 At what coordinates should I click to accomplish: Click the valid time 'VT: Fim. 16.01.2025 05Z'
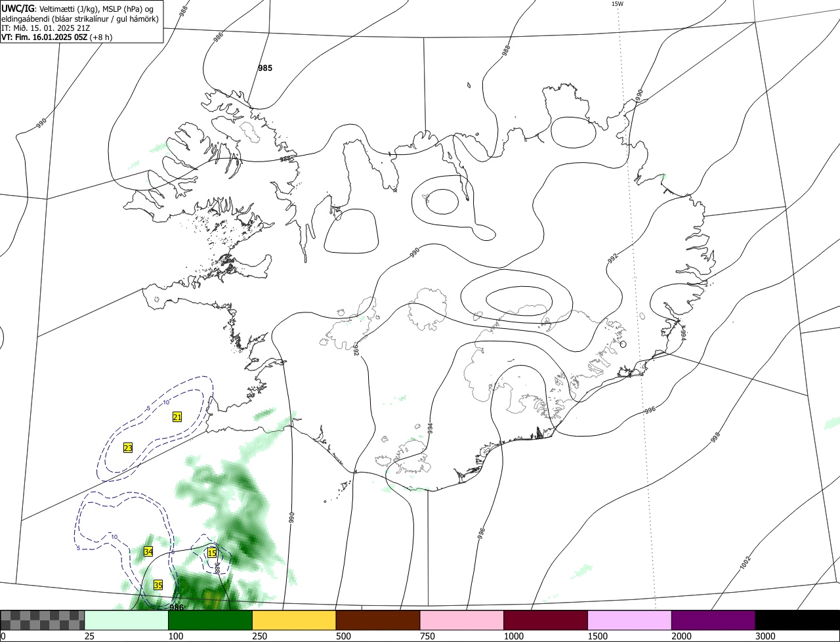click(44, 37)
